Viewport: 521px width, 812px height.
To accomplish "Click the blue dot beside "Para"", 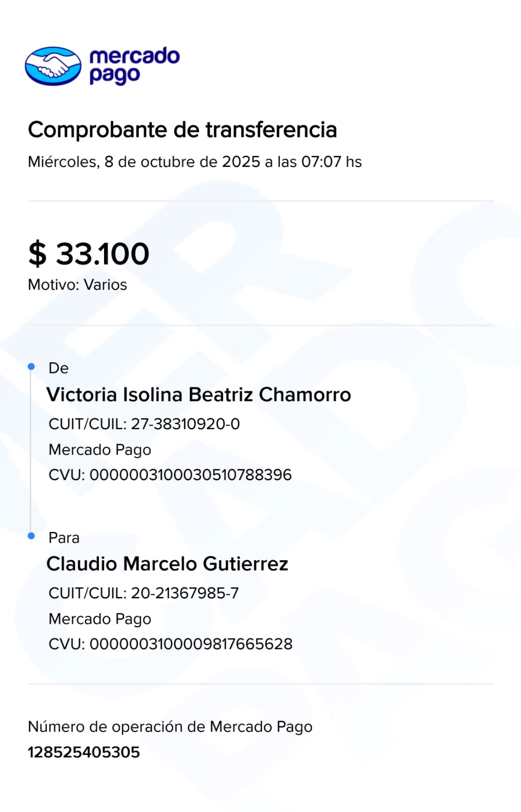I will tap(31, 536).
